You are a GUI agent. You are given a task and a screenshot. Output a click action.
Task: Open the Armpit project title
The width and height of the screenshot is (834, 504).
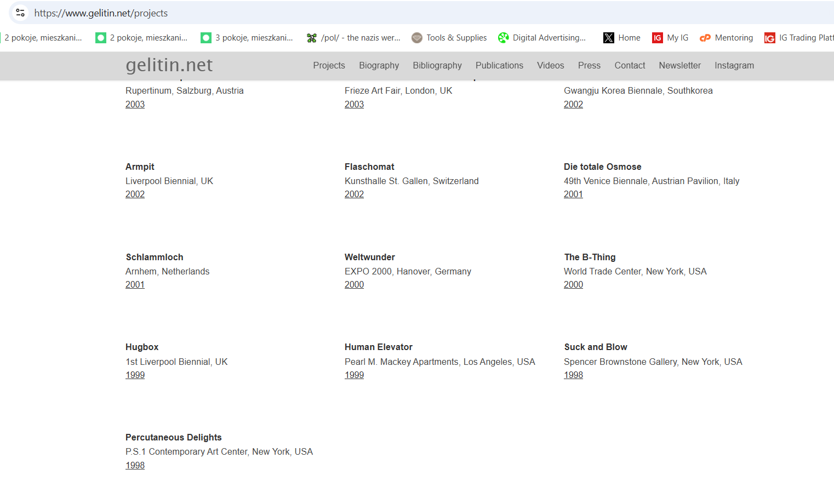click(140, 167)
